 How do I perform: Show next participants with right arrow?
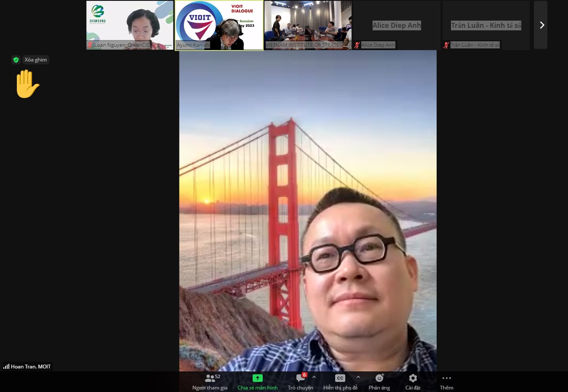pos(542,25)
